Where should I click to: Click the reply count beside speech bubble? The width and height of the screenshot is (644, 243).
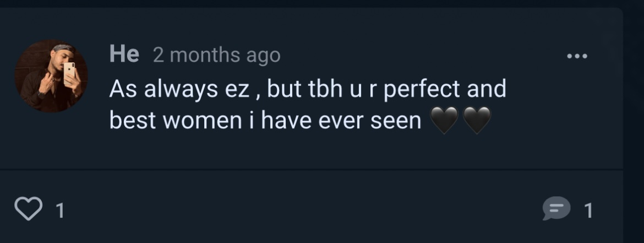[588, 210]
